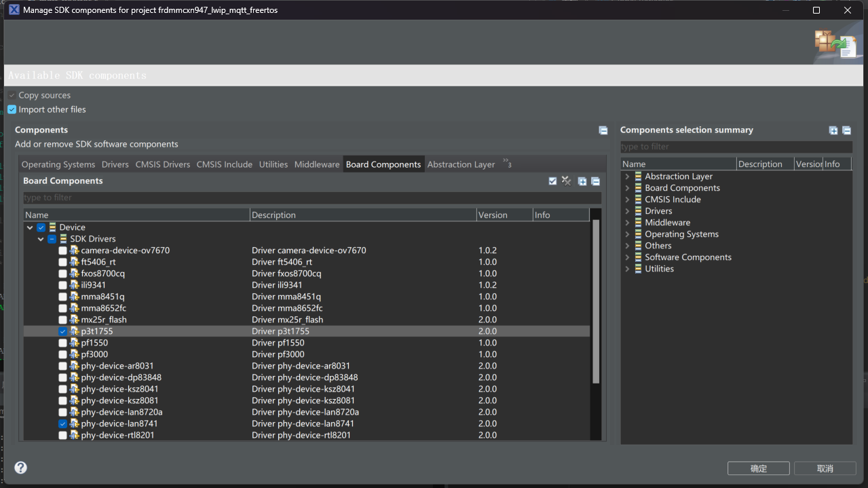Expand Board Components in the summary
Viewport: 868px width, 488px height.
(x=627, y=188)
